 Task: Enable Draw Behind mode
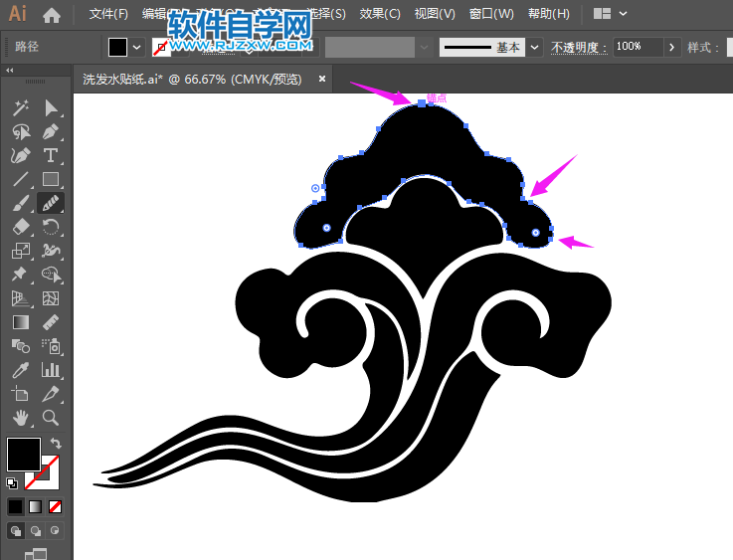pos(36,530)
